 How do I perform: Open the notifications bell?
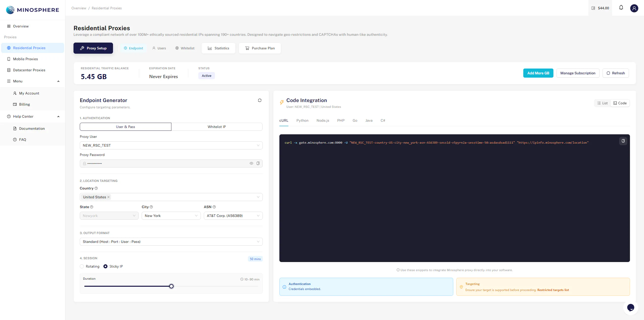point(621,8)
